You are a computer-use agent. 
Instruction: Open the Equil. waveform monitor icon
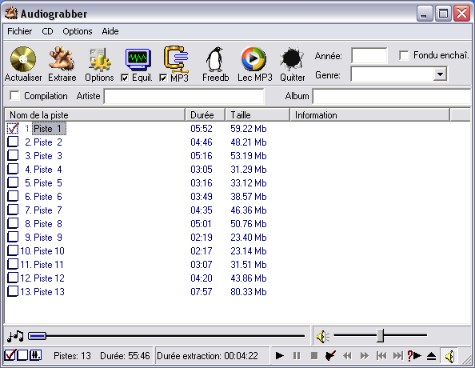[x=138, y=59]
